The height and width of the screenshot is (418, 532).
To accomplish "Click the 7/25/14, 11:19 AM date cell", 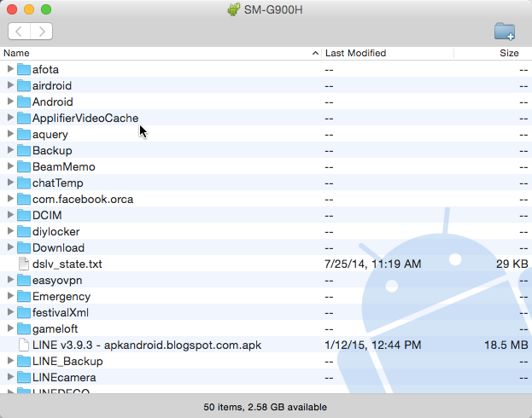I will tap(373, 264).
